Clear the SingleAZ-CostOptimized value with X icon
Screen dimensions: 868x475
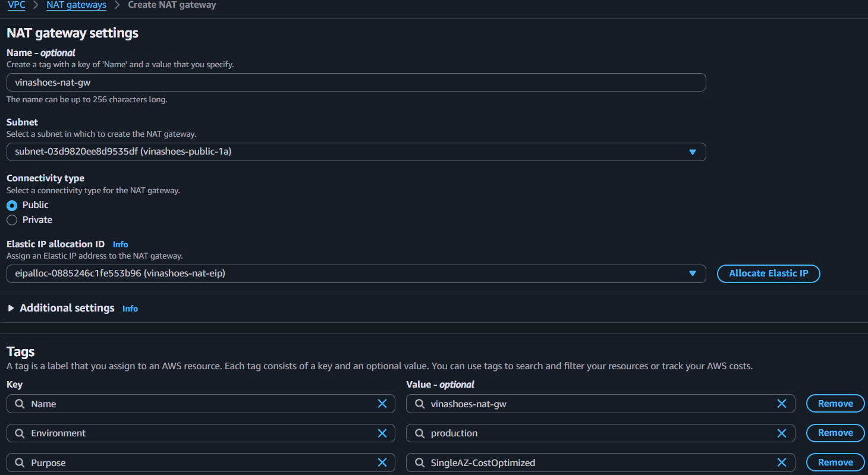point(782,463)
